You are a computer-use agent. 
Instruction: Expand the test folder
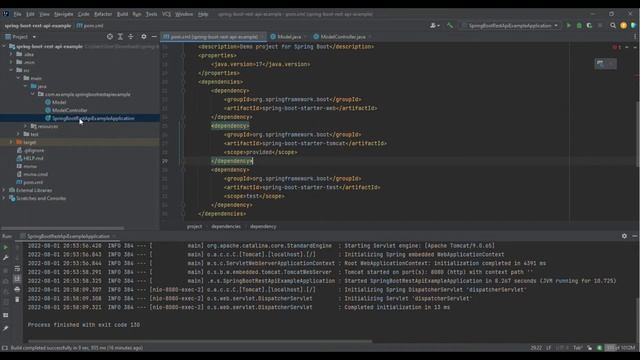point(18,134)
